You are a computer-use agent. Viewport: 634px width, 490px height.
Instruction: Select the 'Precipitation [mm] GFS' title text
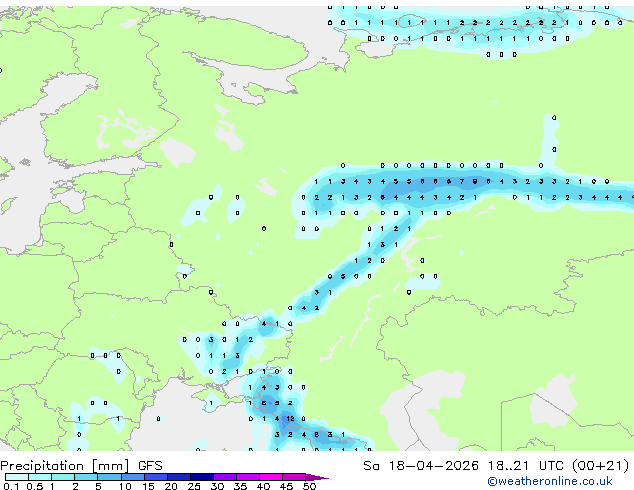(x=81, y=466)
